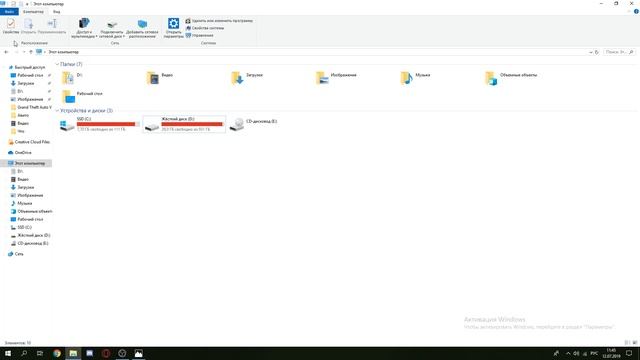Click the ribbon help icon
This screenshot has width=640, height=360.
(636, 12)
